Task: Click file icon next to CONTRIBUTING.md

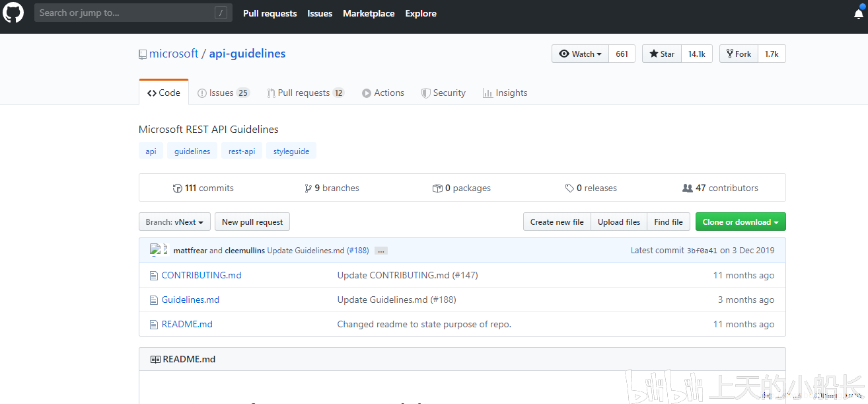Action: 154,276
